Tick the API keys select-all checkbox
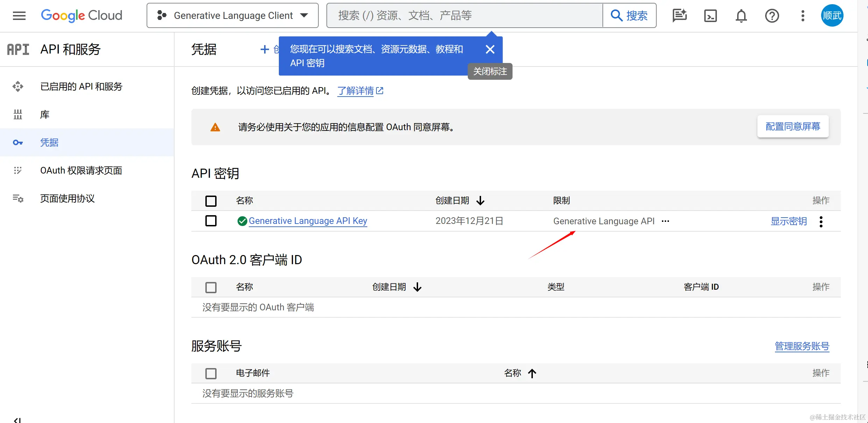 [x=211, y=201]
